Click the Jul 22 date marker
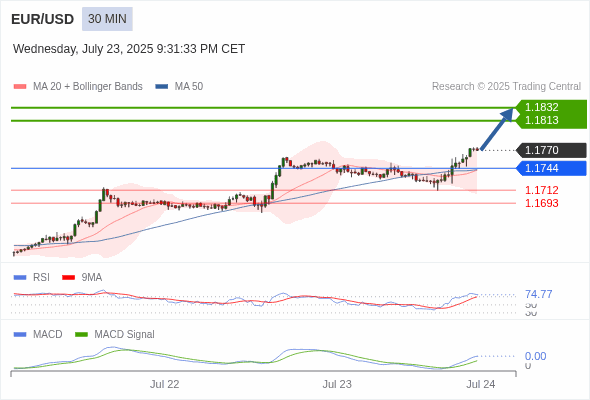This screenshot has height=400, width=590. coord(164,384)
